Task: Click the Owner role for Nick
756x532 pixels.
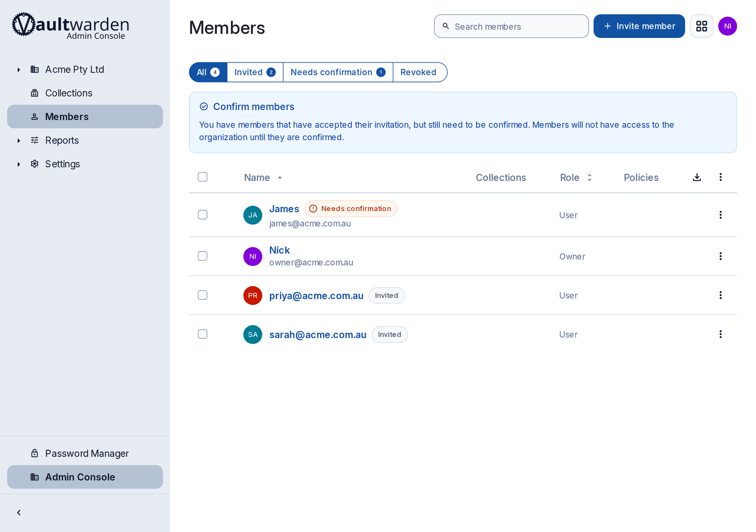Action: click(572, 257)
